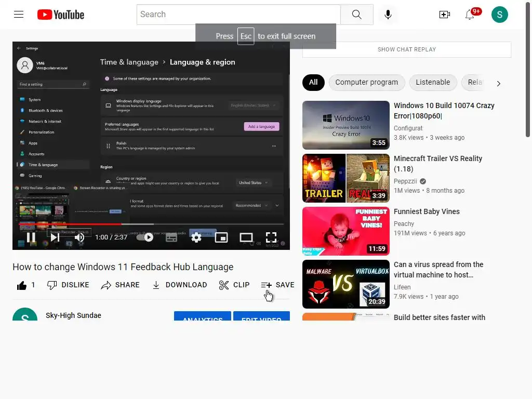Screen dimensions: 532x399
Task: Open 'Minecraft Trailer VS Reality (1.18)' title
Action: [438, 164]
